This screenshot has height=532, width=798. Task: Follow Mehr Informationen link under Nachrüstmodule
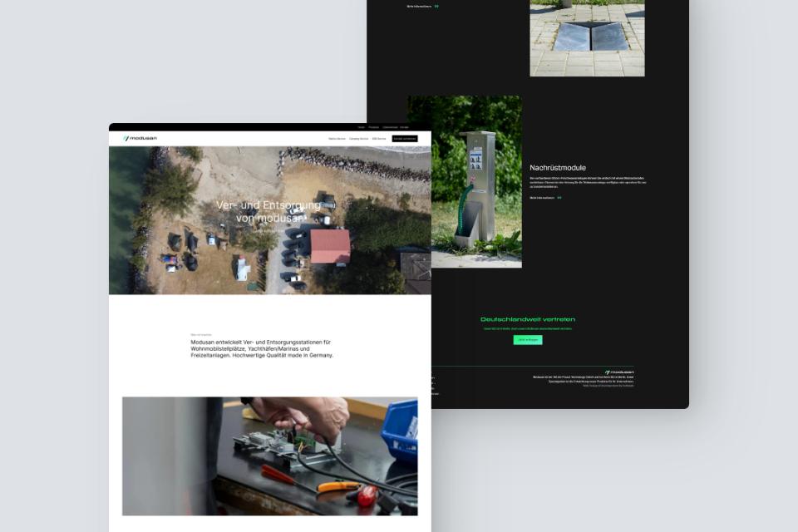pos(542,198)
